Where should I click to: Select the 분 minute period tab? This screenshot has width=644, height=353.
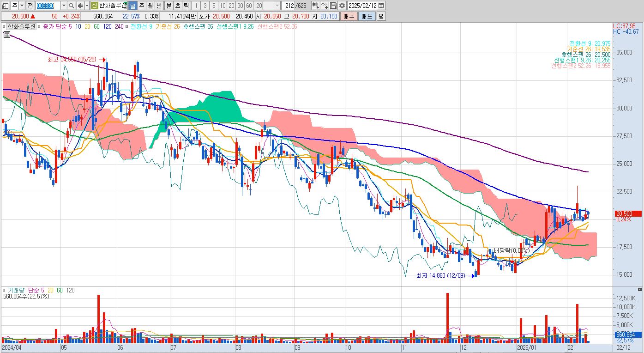[x=169, y=6]
